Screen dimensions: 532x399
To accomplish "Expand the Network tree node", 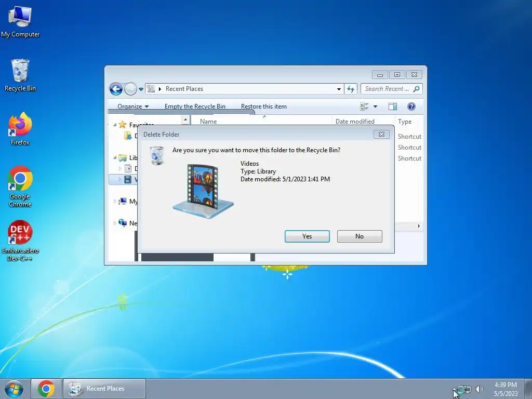I will (x=115, y=223).
